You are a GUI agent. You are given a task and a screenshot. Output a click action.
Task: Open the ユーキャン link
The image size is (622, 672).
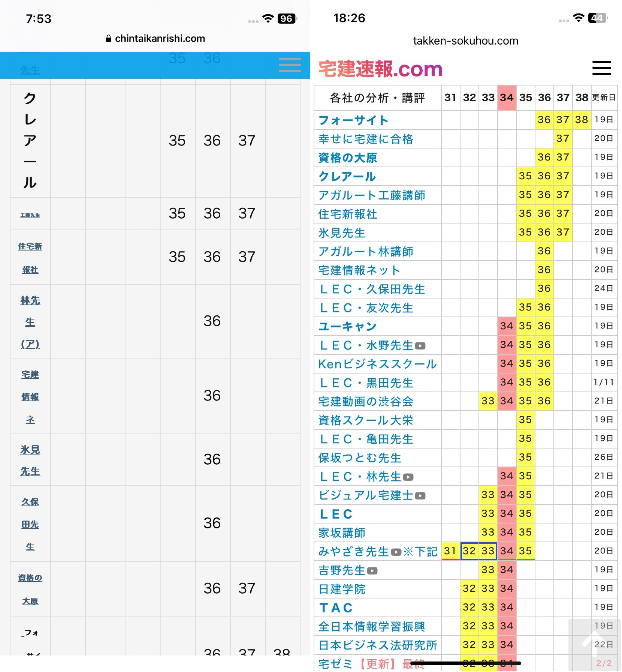347,327
